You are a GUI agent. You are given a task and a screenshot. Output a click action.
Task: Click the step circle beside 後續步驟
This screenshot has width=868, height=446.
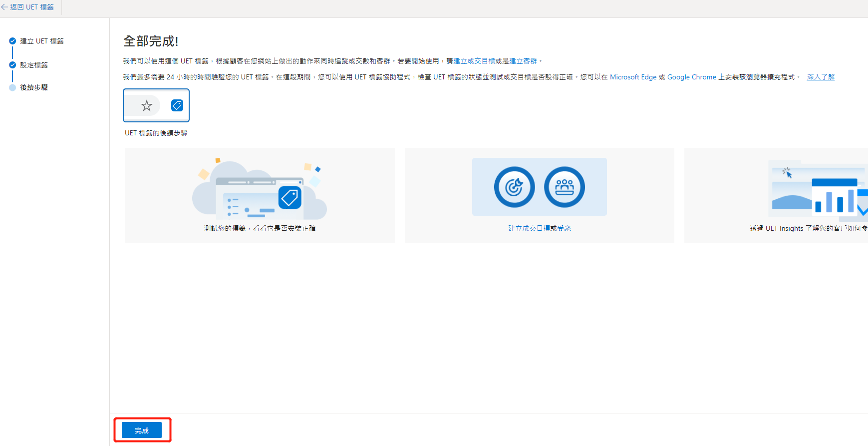12,87
